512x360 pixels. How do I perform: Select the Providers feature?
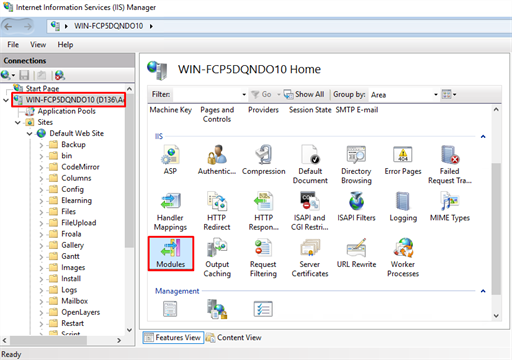click(x=263, y=110)
